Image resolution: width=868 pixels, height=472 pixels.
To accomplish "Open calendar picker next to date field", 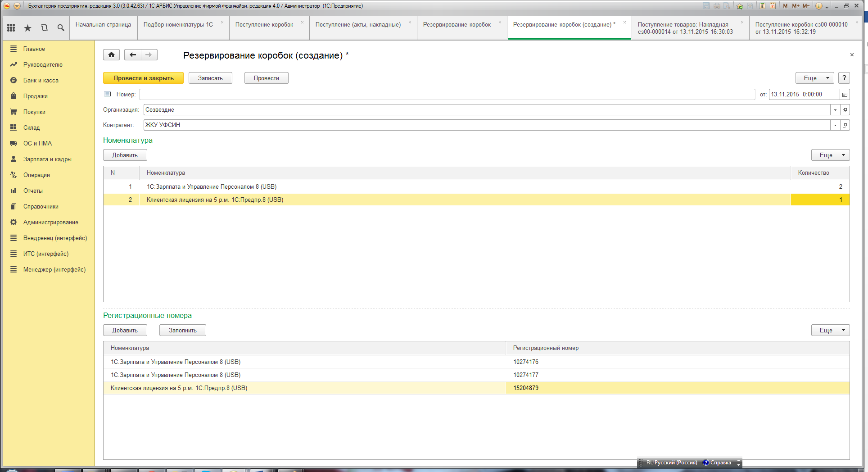I will pos(845,95).
